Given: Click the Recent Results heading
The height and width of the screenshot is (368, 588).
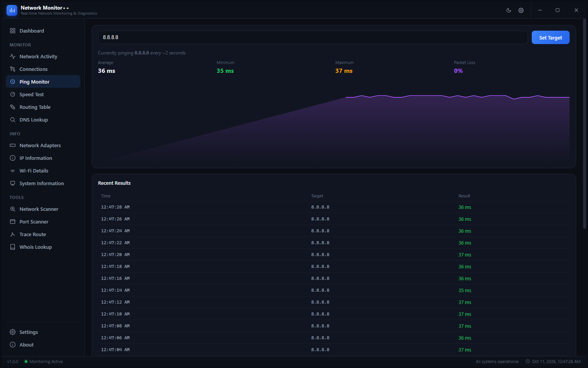Looking at the screenshot, I should click(114, 183).
